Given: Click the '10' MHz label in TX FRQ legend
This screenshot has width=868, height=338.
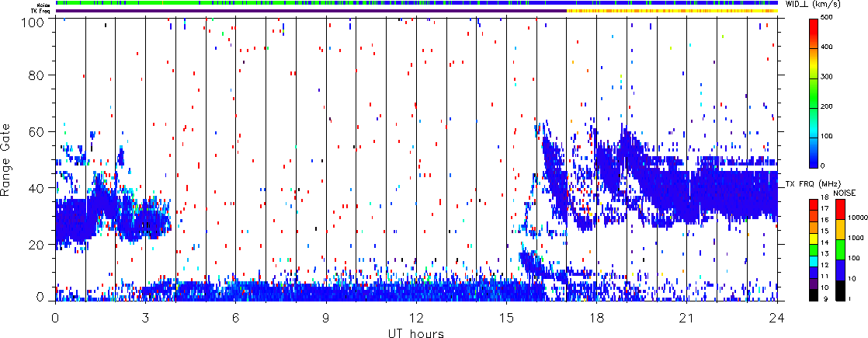Looking at the screenshot, I should pyautogui.click(x=825, y=287).
